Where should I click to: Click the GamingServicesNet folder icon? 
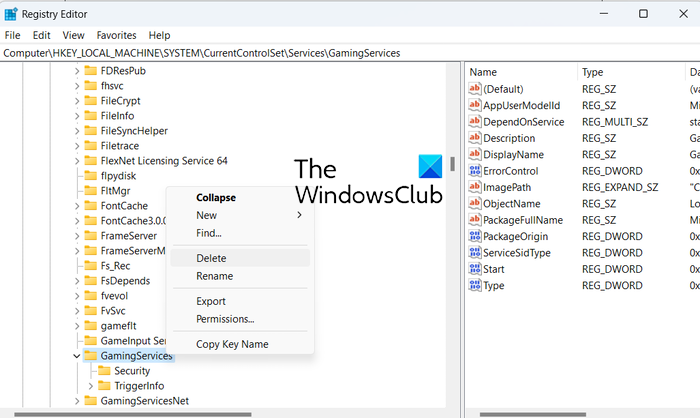[x=91, y=401]
